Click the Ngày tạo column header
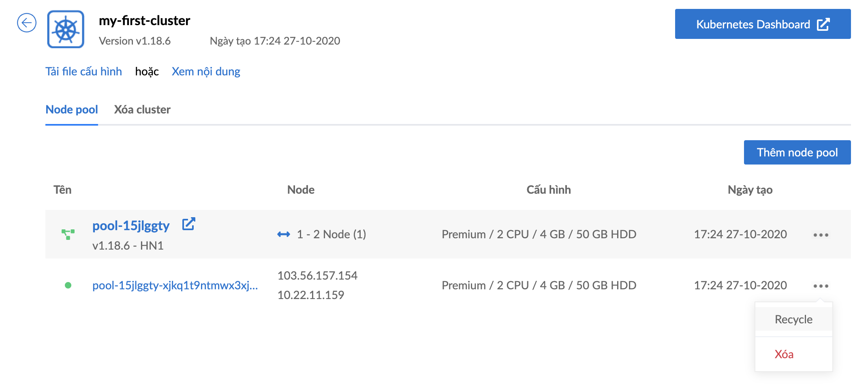The height and width of the screenshot is (389, 868). point(750,190)
